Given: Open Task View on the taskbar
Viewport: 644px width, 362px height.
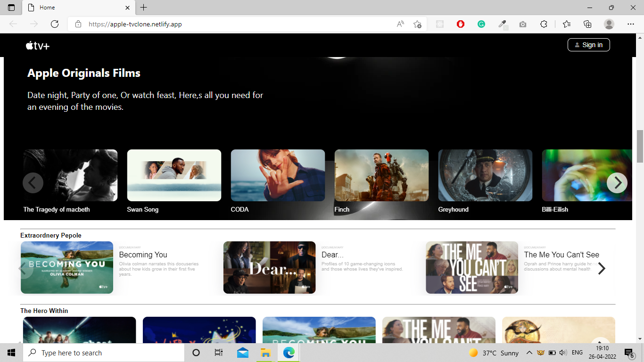Looking at the screenshot, I should [218, 353].
